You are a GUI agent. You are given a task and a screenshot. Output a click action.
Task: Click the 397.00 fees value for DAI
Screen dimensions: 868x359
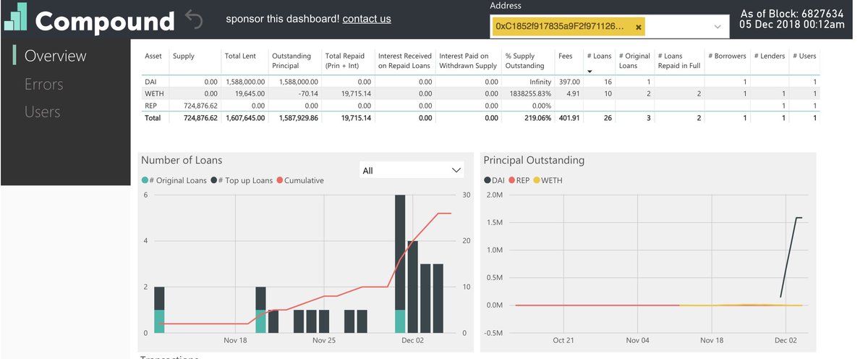(x=569, y=82)
